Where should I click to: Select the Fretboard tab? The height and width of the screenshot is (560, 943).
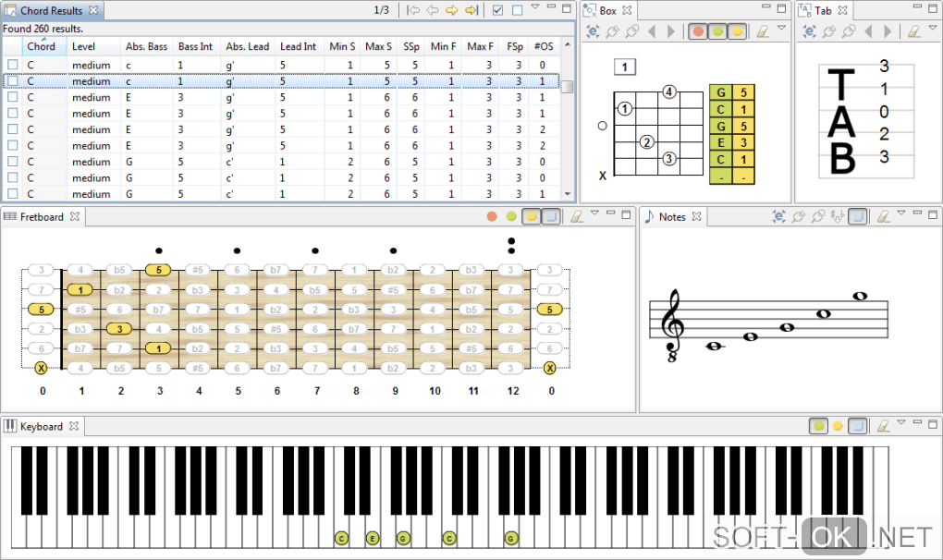[x=42, y=216]
